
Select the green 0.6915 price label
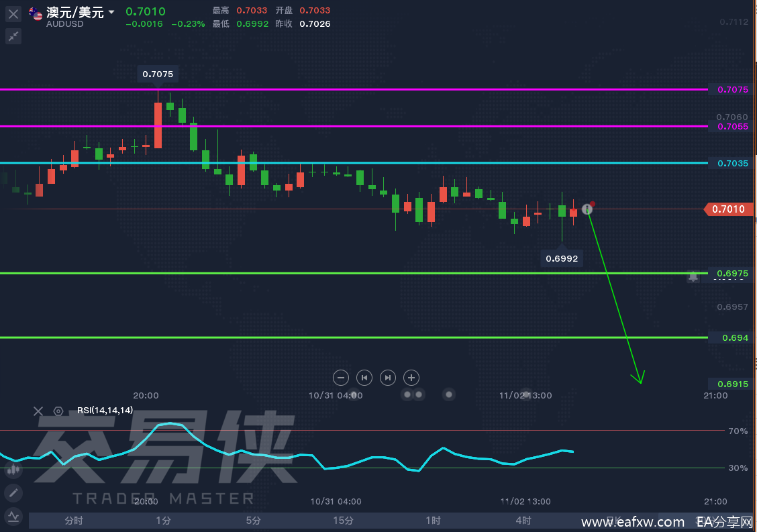click(732, 384)
